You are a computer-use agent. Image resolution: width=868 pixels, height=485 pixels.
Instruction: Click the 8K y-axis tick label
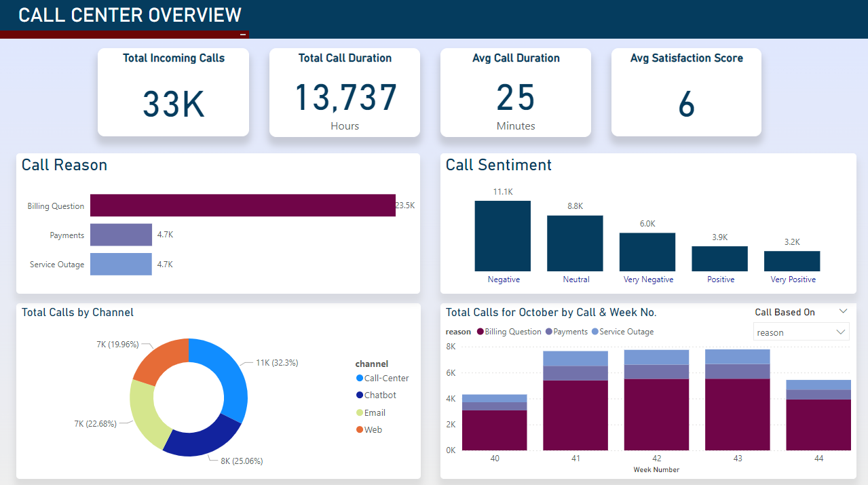tap(451, 347)
